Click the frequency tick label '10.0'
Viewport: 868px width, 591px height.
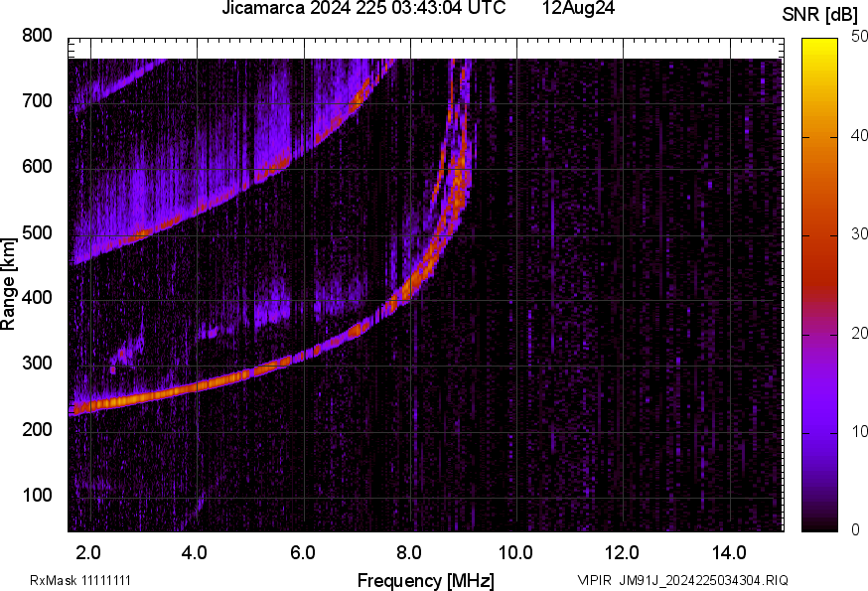coord(515,553)
